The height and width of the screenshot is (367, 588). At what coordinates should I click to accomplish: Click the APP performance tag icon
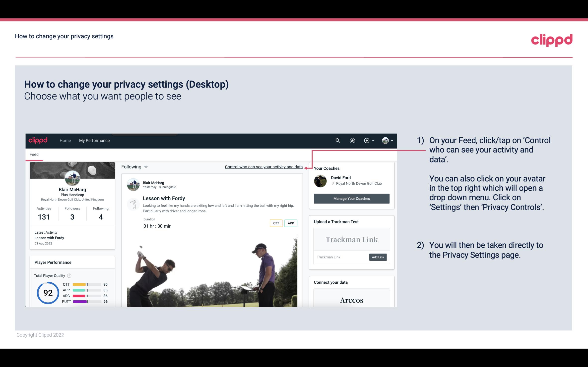[x=291, y=223]
